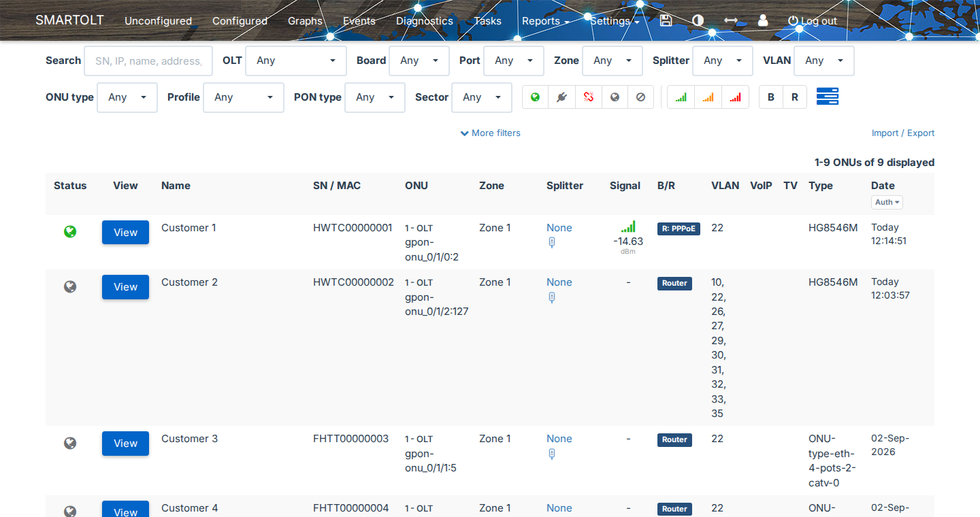Click the R: PPPoE badge
The height and width of the screenshot is (517, 980).
(679, 229)
